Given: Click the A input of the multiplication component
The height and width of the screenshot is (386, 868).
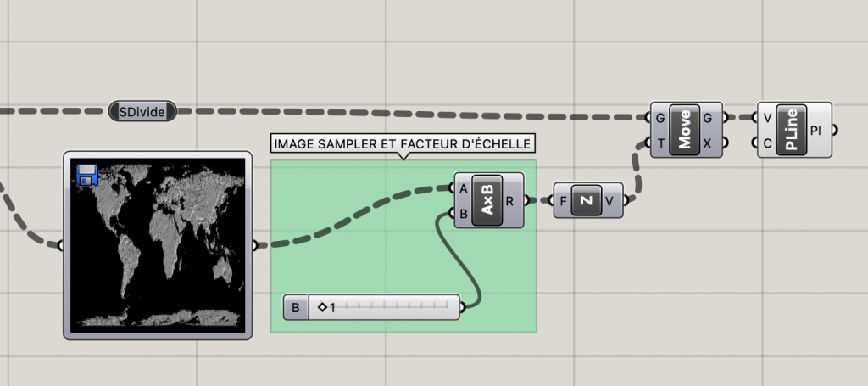Looking at the screenshot, I should click(x=463, y=189).
